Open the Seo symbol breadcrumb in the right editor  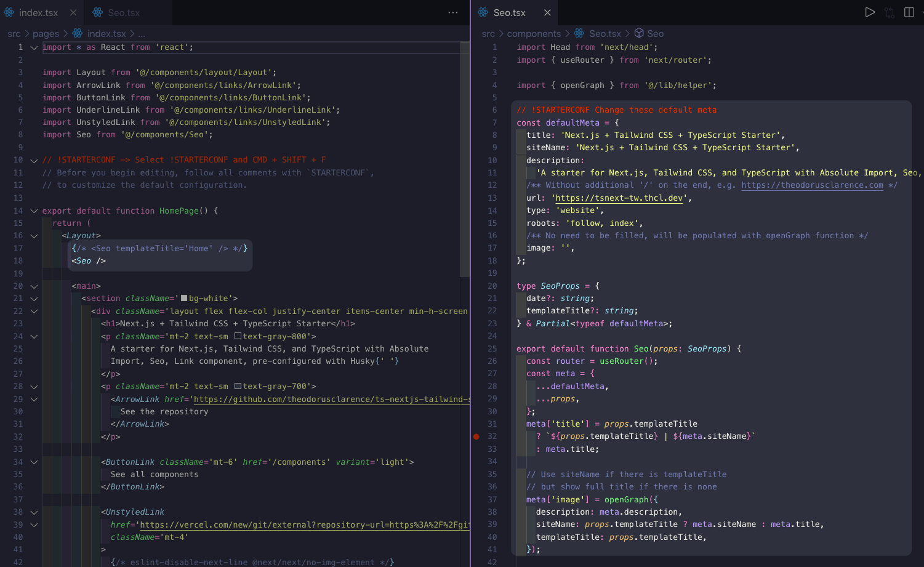(649, 34)
